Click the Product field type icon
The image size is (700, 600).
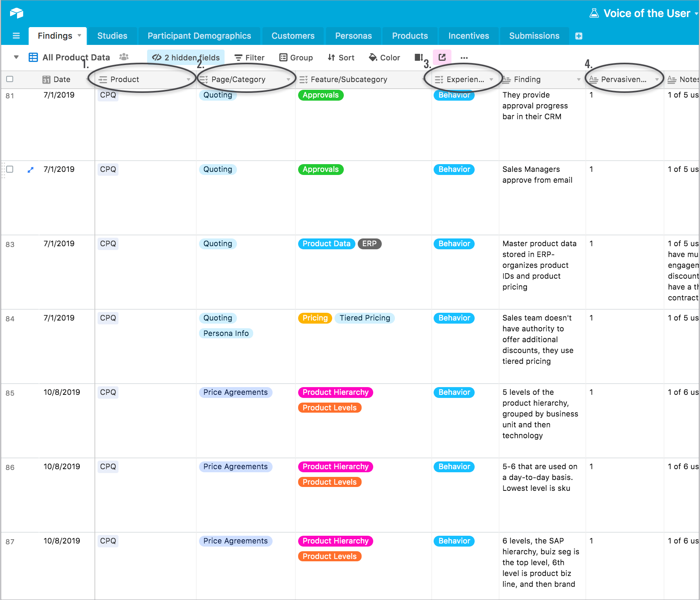(x=103, y=80)
